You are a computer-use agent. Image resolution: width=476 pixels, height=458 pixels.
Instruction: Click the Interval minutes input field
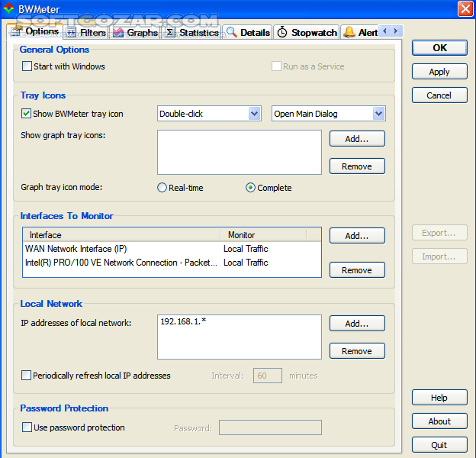[268, 376]
